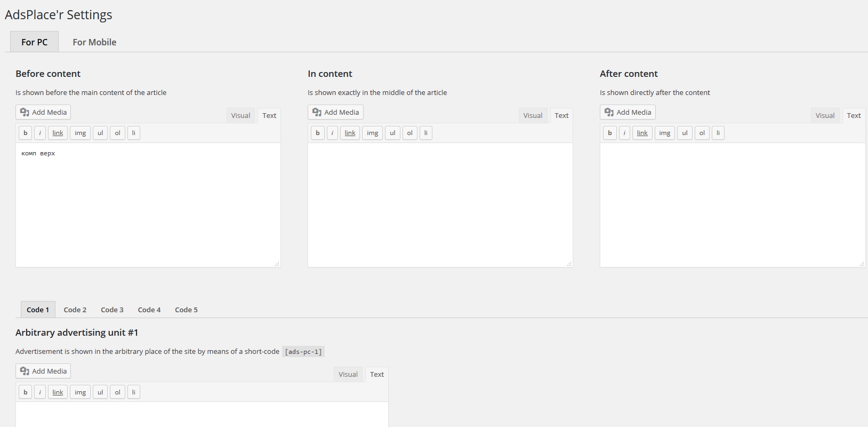868x427 pixels.
Task: Switch In content editor to Text
Action: 561,115
